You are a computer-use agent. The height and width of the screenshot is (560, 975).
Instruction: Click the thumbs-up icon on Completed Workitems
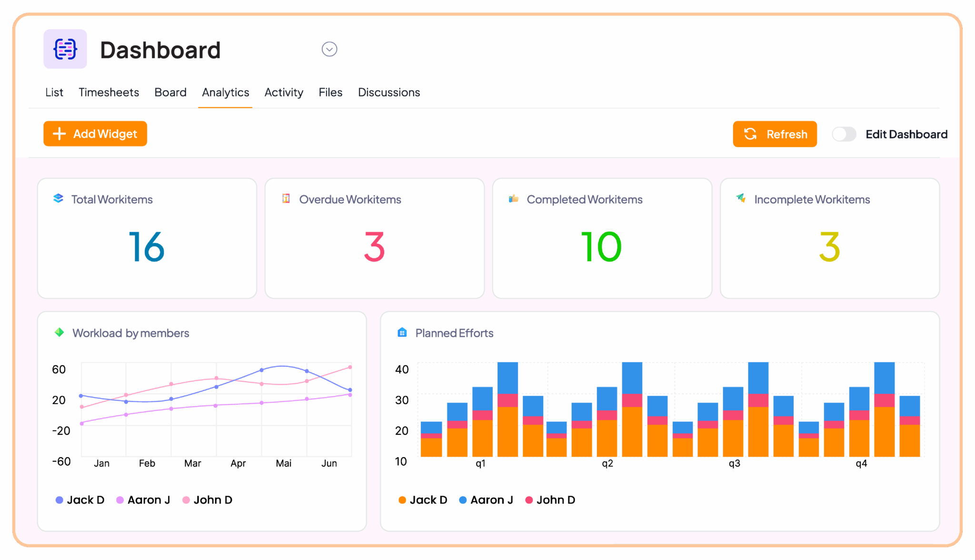pos(513,199)
